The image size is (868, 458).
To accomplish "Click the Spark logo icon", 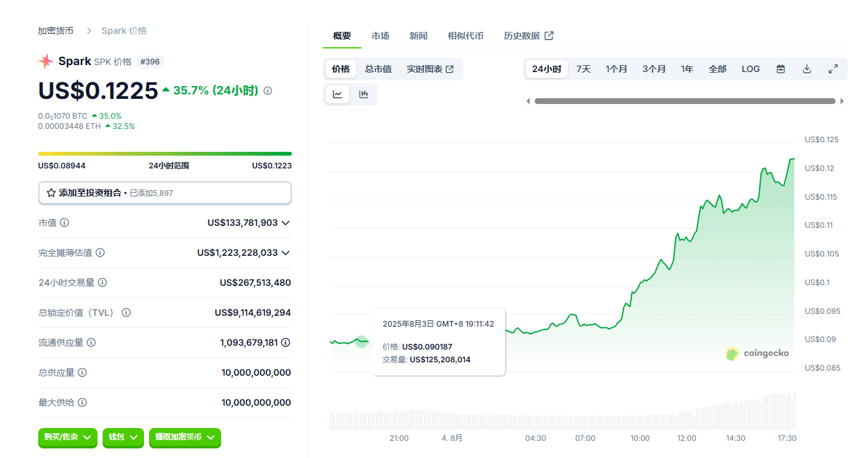I will [46, 61].
